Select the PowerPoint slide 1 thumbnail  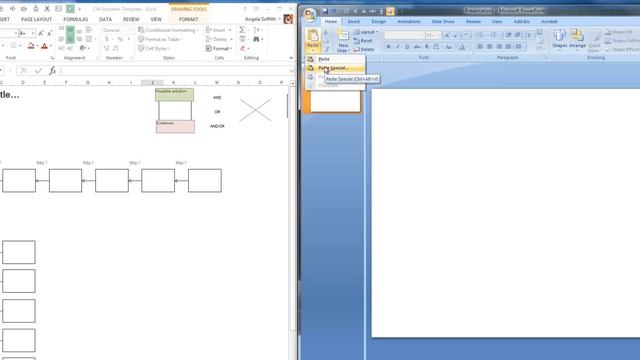335,101
